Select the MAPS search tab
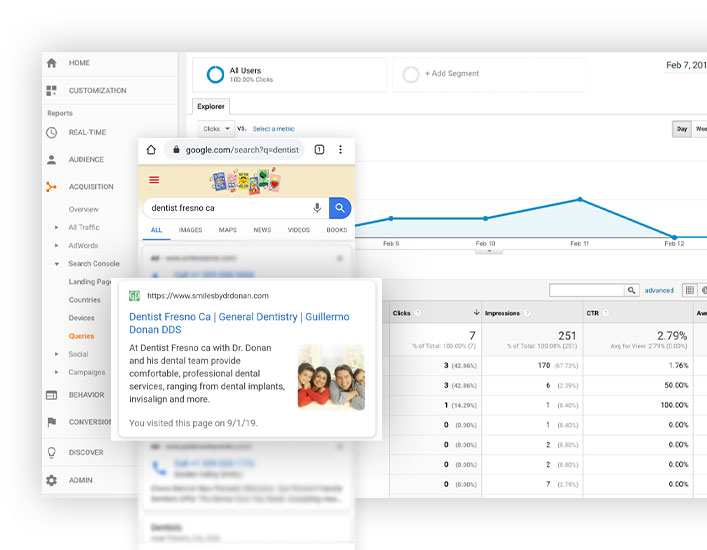 pyautogui.click(x=228, y=230)
